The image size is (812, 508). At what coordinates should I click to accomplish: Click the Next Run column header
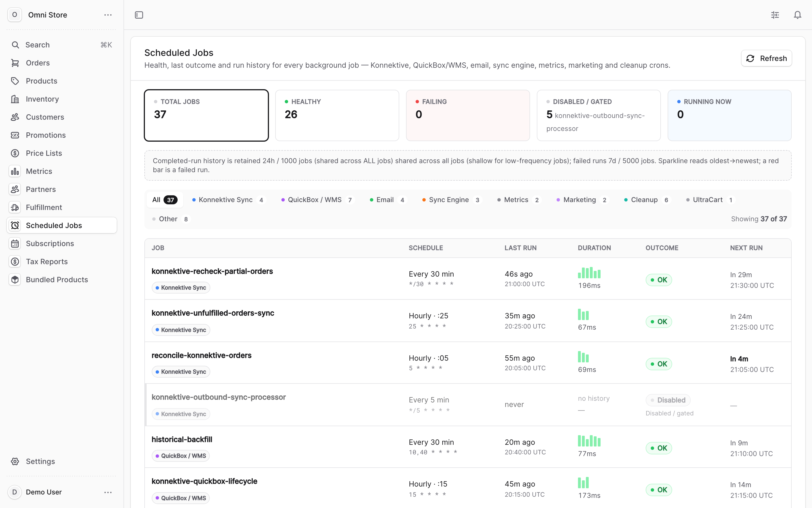pos(746,248)
